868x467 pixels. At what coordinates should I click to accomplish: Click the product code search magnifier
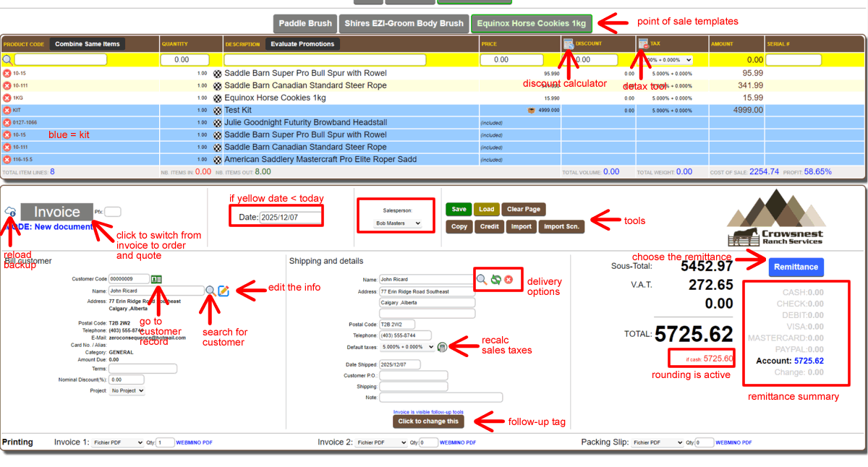point(7,60)
